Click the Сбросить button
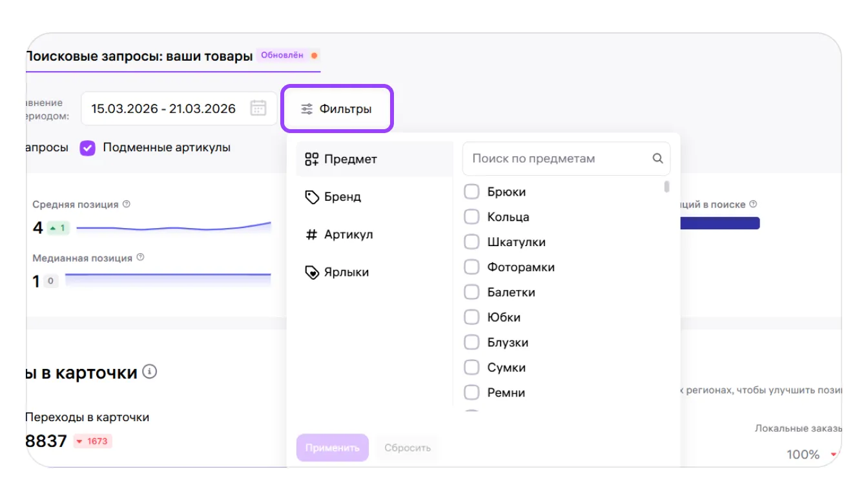Screen dimensions: 868x500 click(407, 448)
